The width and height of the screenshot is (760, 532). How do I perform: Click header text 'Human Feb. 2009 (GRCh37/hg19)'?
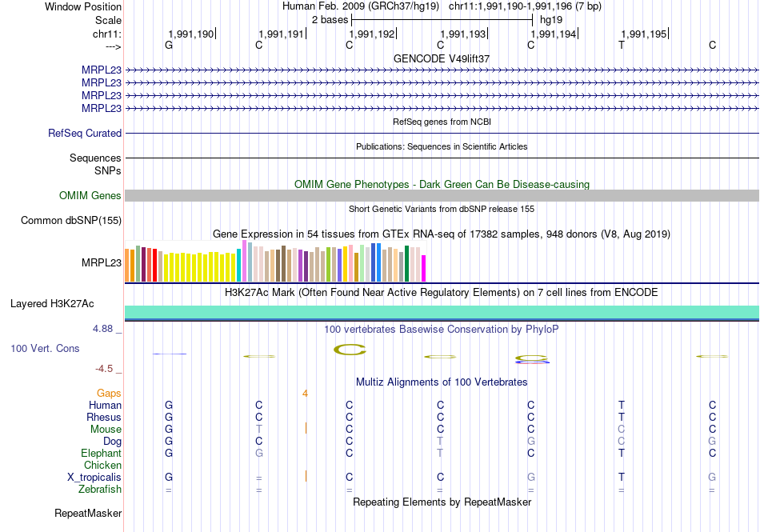click(361, 6)
